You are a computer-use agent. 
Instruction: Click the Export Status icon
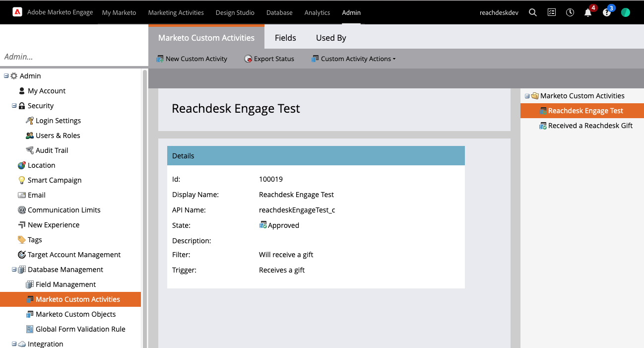point(248,59)
